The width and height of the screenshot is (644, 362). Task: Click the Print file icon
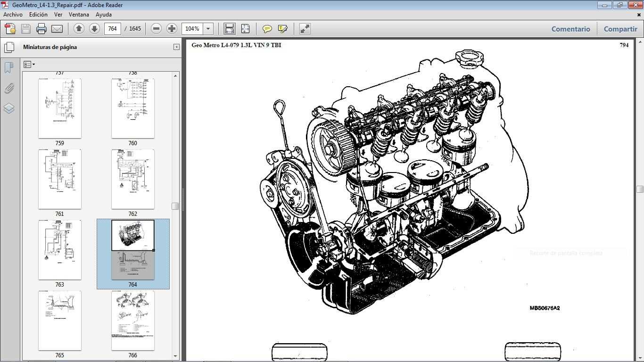(x=41, y=29)
